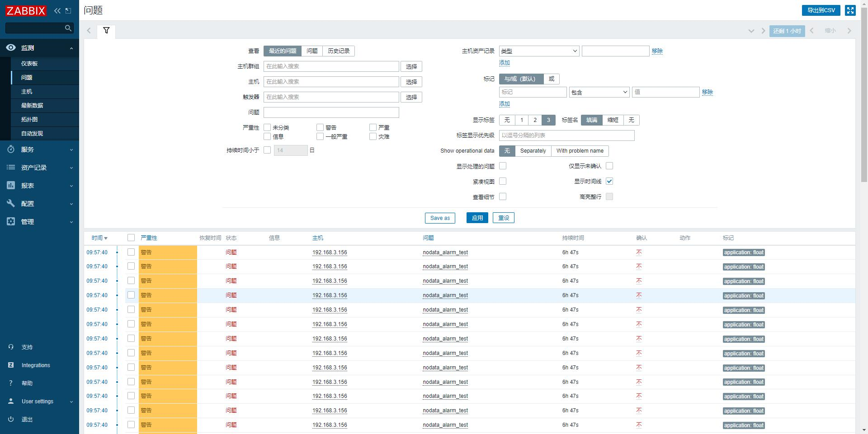868x434 pixels.
Task: Click the 应用 apply button
Action: (477, 218)
